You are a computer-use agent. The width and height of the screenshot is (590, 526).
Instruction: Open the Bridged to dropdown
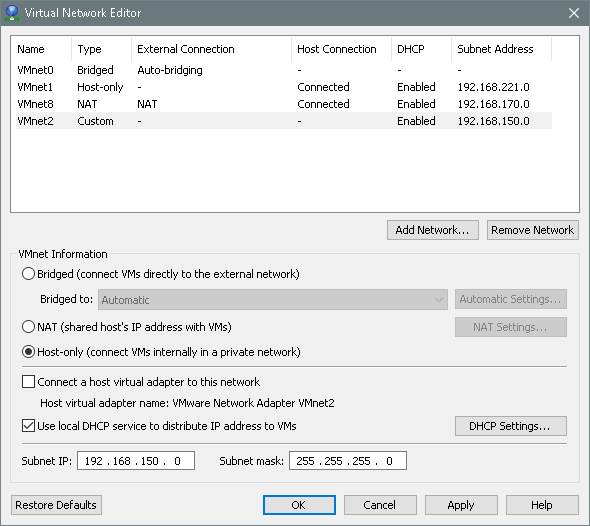tap(273, 299)
